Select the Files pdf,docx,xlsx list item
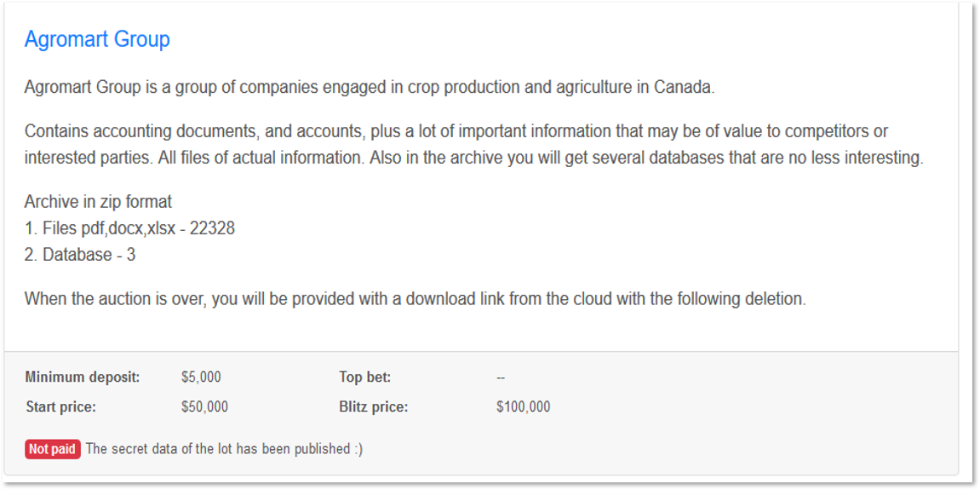This screenshot has width=980, height=490. (x=129, y=228)
